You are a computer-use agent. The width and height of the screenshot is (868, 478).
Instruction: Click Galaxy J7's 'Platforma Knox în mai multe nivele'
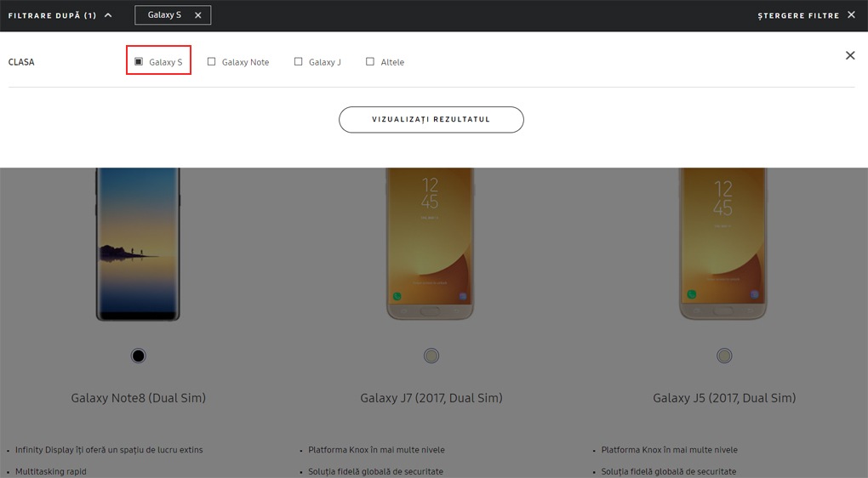pyautogui.click(x=376, y=450)
